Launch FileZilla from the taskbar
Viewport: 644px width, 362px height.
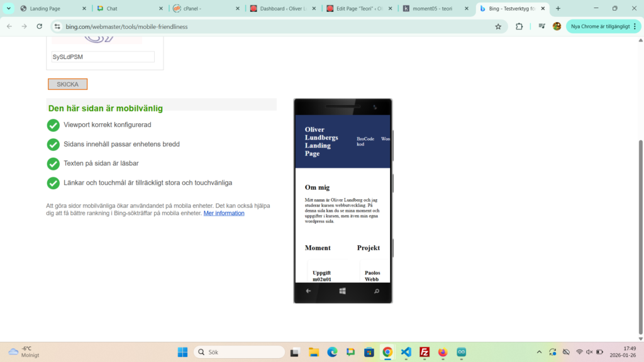(x=425, y=352)
